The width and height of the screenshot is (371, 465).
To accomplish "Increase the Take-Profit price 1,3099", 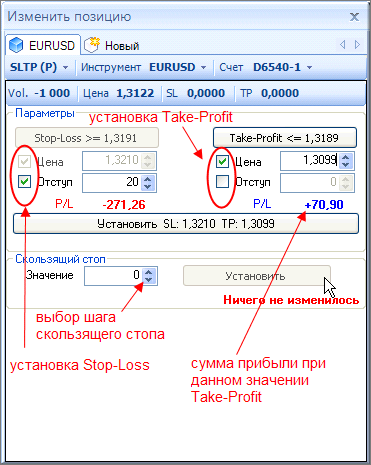I will (346, 157).
